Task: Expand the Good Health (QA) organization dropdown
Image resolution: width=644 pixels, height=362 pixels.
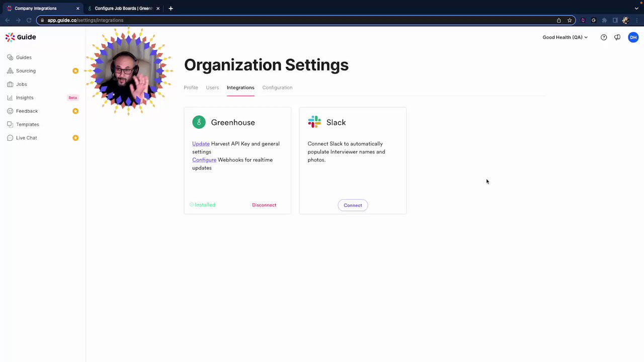Action: (565, 37)
